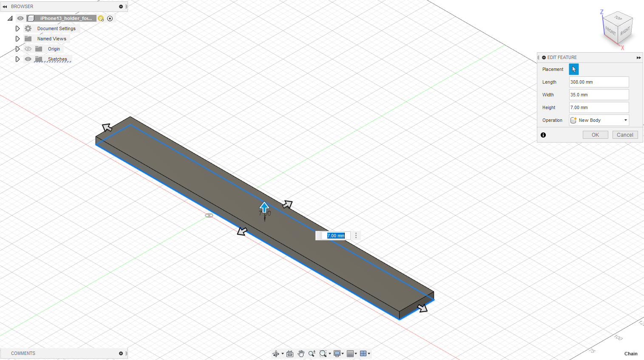Screen dimensions: 644x360
Task: Click OK in the Edit Feature dialog
Action: coord(595,135)
